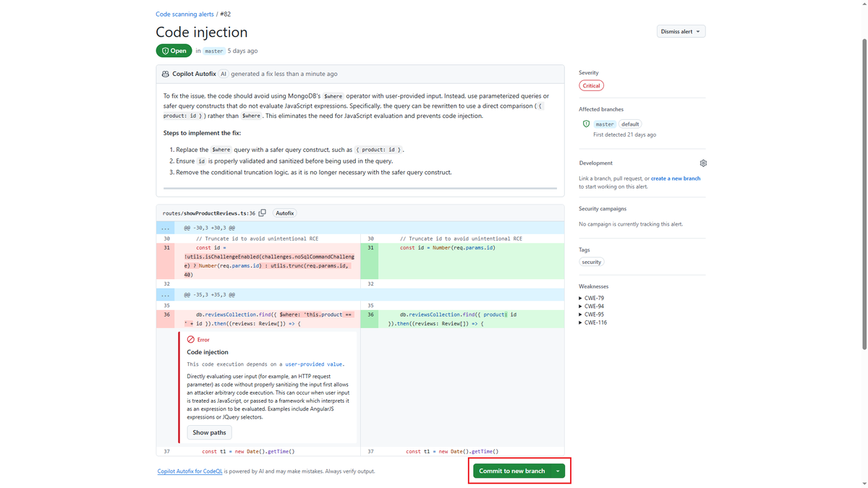The image size is (868, 488).
Task: Expand the CWE-116 weakness
Action: click(x=593, y=322)
